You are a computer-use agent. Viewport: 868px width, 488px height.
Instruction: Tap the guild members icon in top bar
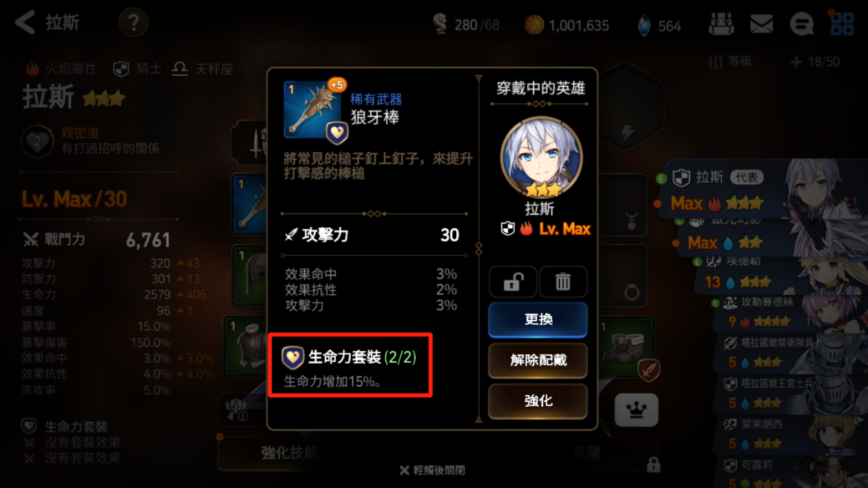click(x=721, y=25)
